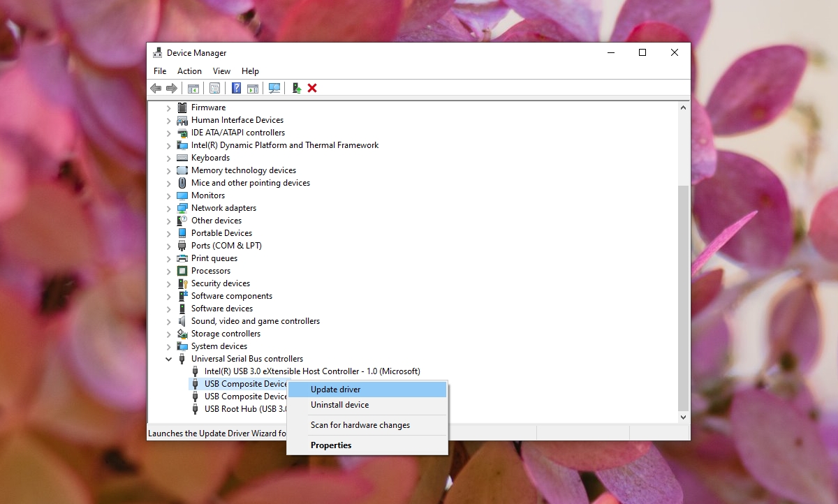Select the Sound, video and game controllers category
Viewport: 838px width, 504px height.
tap(255, 320)
